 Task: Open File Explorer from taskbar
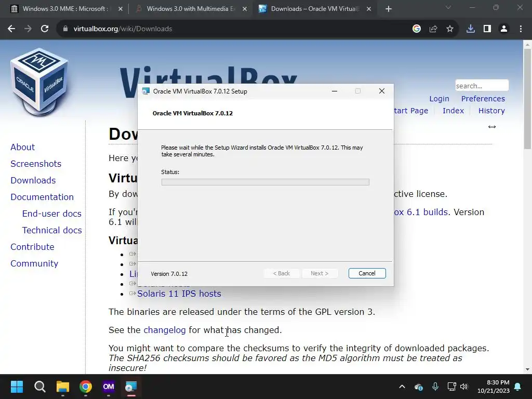(63, 387)
